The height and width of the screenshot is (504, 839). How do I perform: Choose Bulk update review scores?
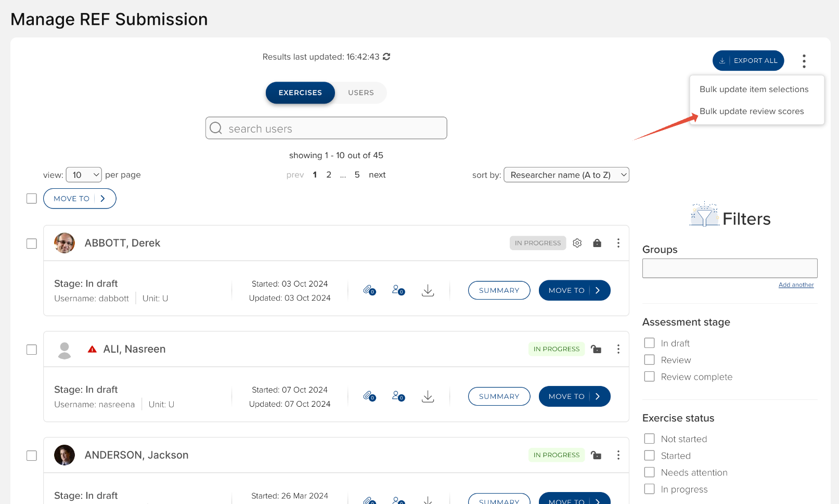click(751, 111)
